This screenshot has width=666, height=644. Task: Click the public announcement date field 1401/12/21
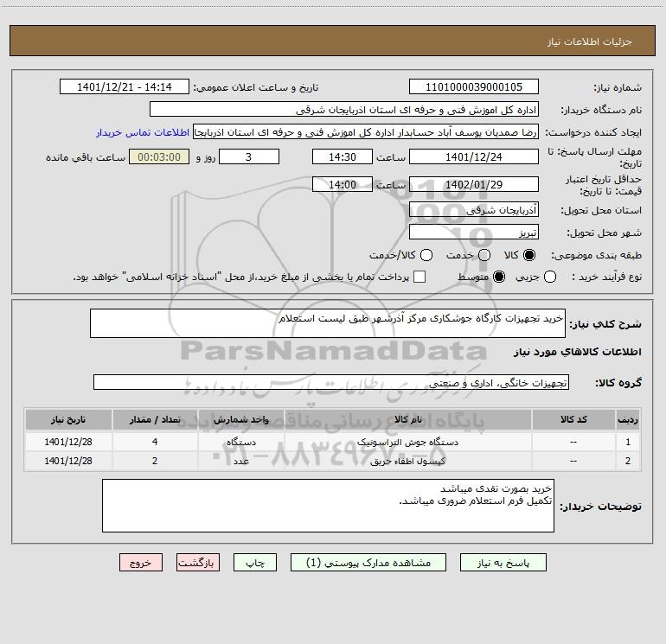click(x=124, y=87)
